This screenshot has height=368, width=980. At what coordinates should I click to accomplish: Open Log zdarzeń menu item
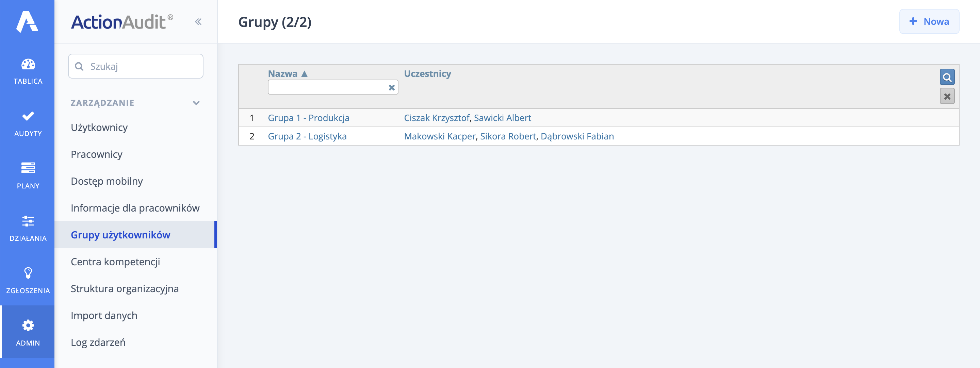coord(98,342)
